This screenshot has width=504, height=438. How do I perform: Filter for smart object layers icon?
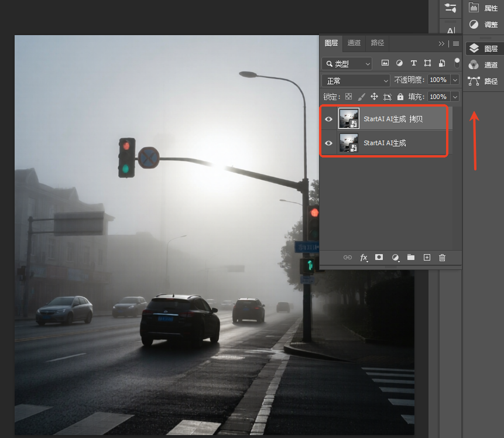point(443,63)
